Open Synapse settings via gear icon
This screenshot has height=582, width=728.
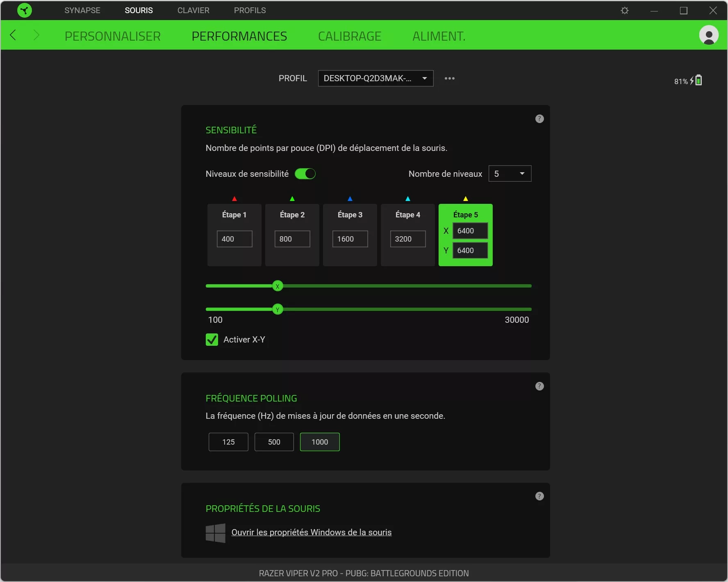point(624,10)
